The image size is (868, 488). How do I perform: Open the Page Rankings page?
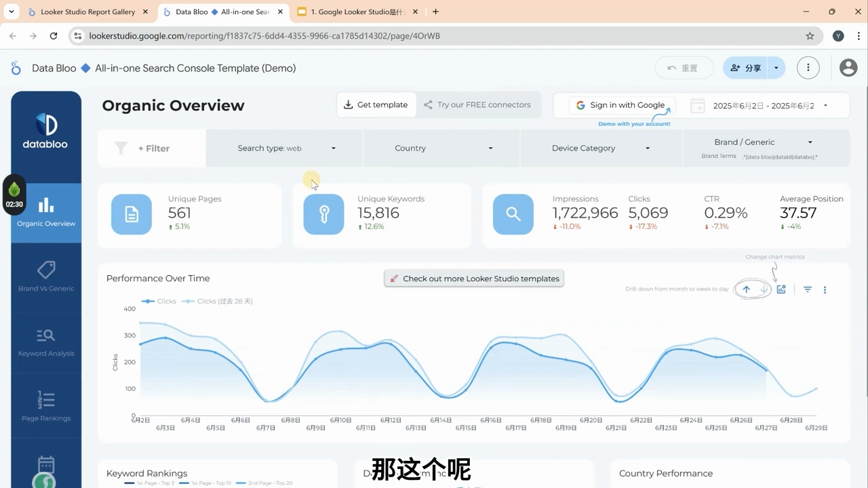[45, 405]
